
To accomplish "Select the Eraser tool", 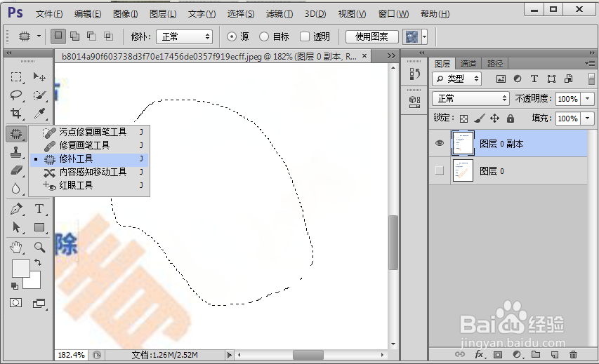I will point(16,170).
